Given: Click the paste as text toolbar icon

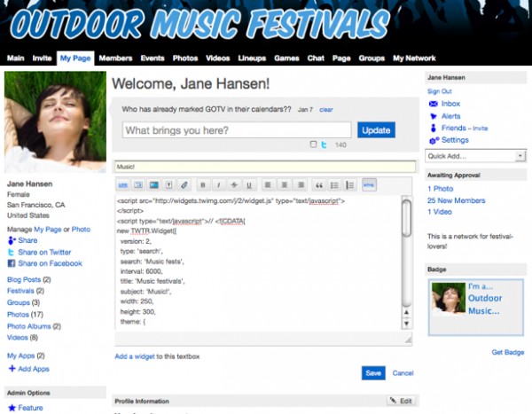Looking at the screenshot, I should pos(169,185).
